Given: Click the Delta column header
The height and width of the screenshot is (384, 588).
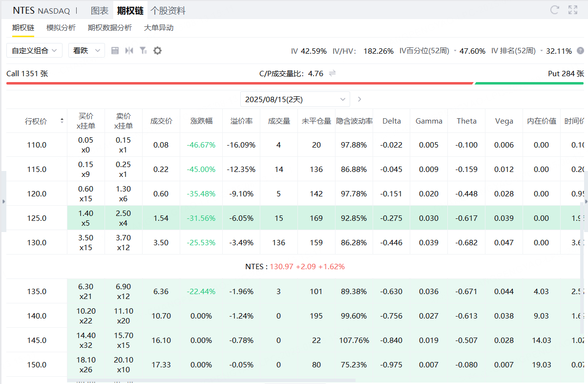Looking at the screenshot, I should click(392, 121).
